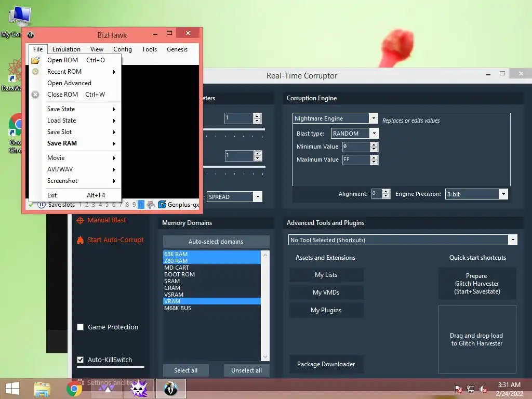Viewport: 532px width, 399px height.
Task: Click the pause icon in BizHawk status bar
Action: [42, 205]
